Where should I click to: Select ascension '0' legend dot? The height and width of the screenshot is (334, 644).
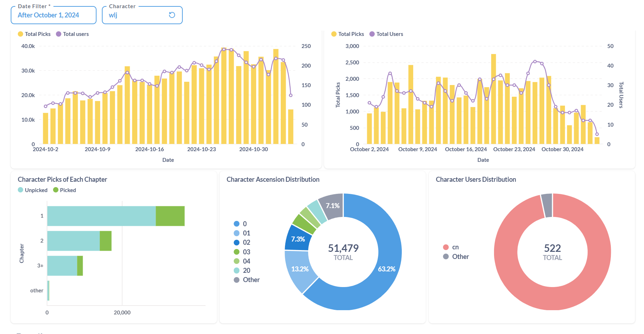point(237,224)
